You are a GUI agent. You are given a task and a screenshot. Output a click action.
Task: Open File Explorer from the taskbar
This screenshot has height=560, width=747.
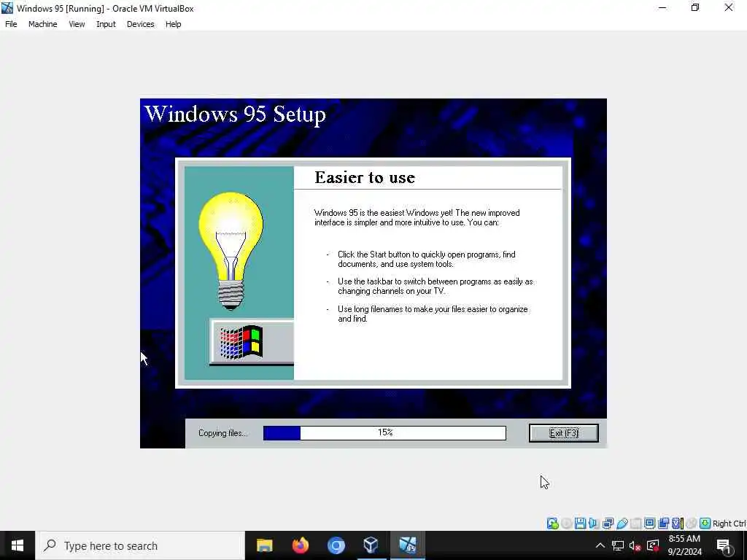[264, 545]
